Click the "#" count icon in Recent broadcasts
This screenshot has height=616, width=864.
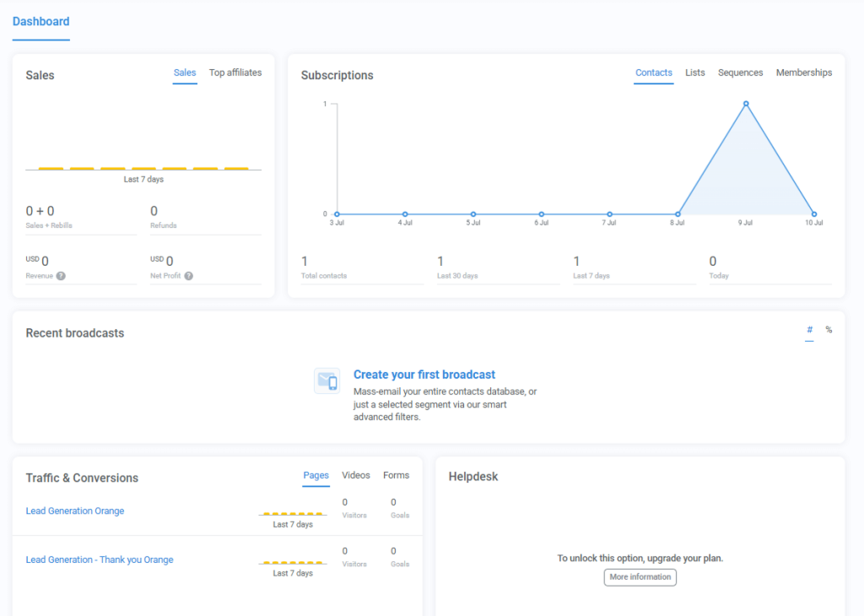click(x=809, y=330)
